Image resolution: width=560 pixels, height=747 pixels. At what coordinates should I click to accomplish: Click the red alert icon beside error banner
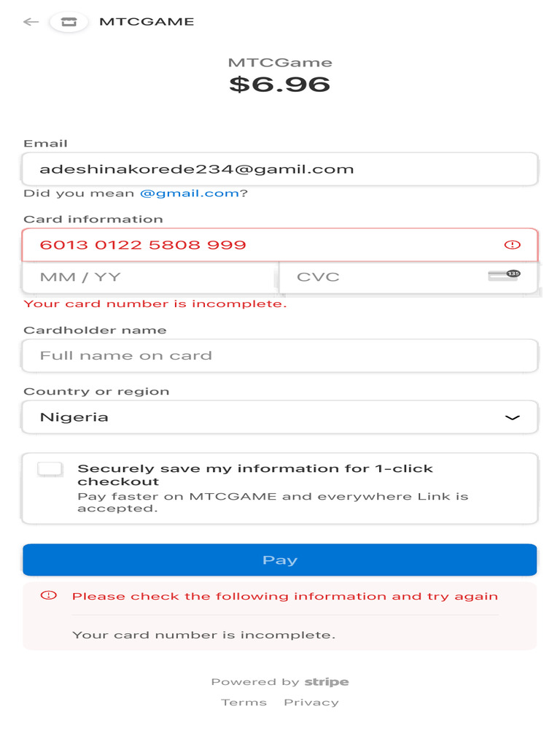(x=48, y=595)
